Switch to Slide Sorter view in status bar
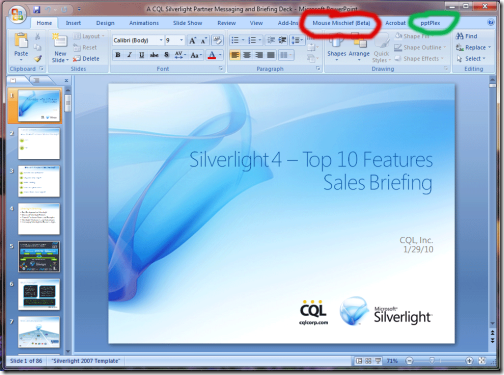The image size is (504, 375). (368, 361)
